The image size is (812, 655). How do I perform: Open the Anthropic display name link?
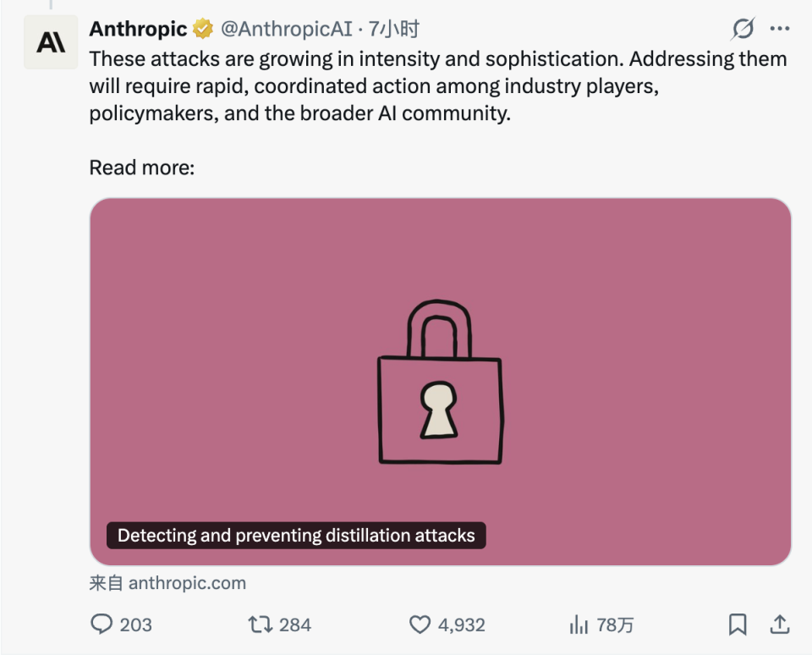point(138,30)
